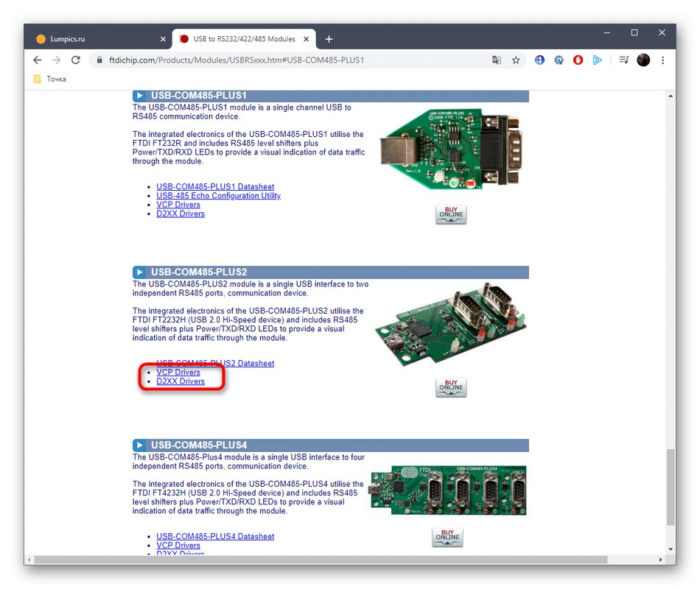Open the blue globe extension
Image resolution: width=700 pixels, height=589 pixels.
[x=539, y=60]
